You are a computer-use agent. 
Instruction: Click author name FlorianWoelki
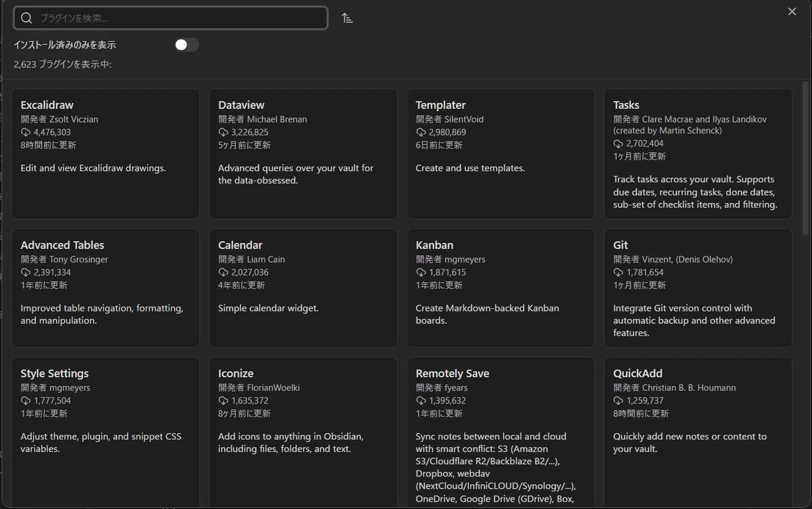(x=273, y=388)
